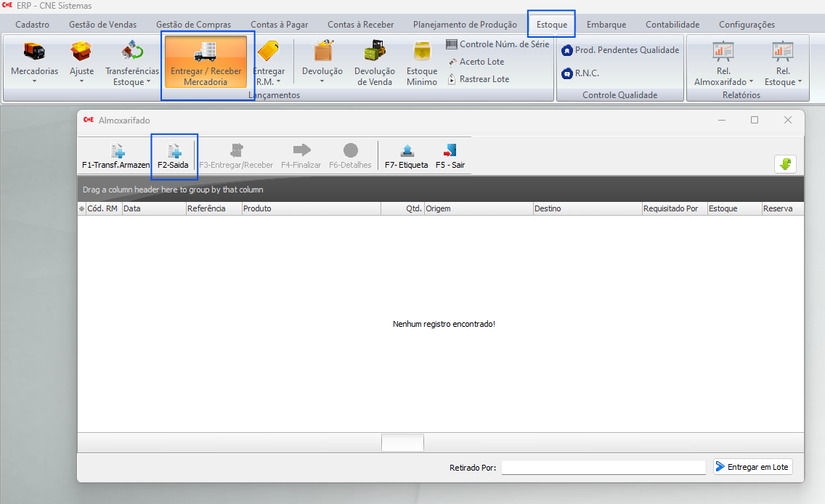
Task: Click the Devolução de Venda forklift icon
Action: tap(374, 52)
